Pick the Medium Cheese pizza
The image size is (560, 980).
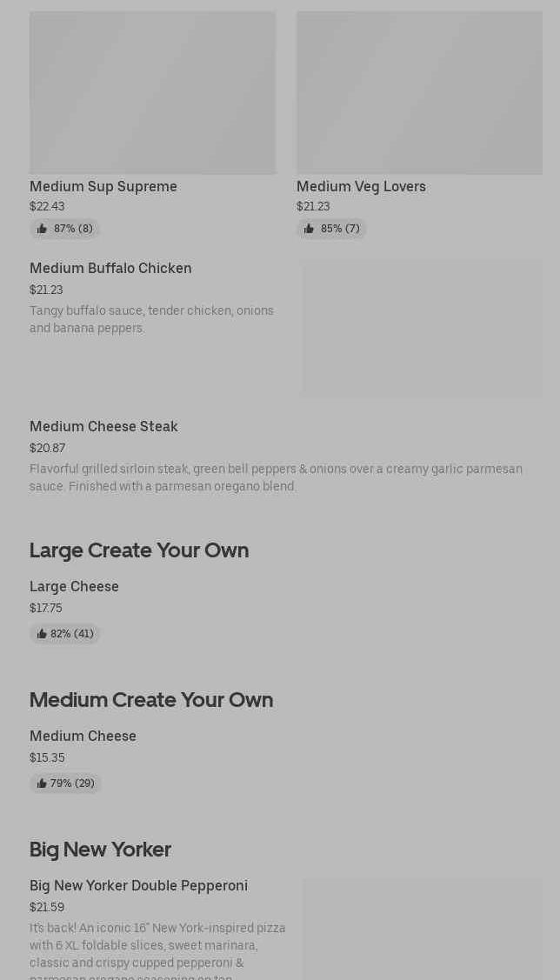[83, 737]
